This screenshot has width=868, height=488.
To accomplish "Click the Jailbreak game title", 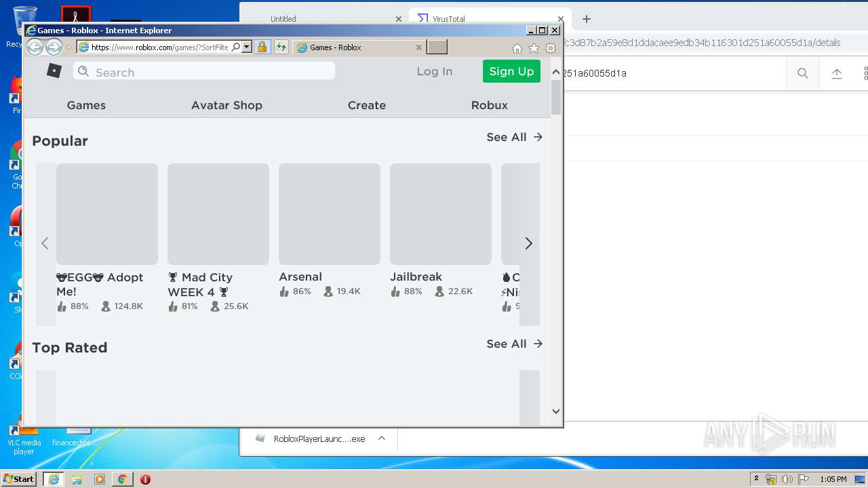I will pos(416,277).
